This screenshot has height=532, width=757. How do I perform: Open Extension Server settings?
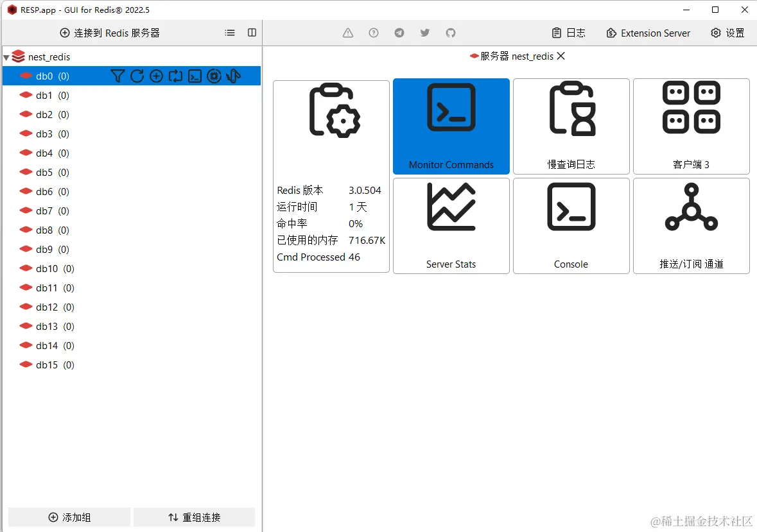(648, 33)
